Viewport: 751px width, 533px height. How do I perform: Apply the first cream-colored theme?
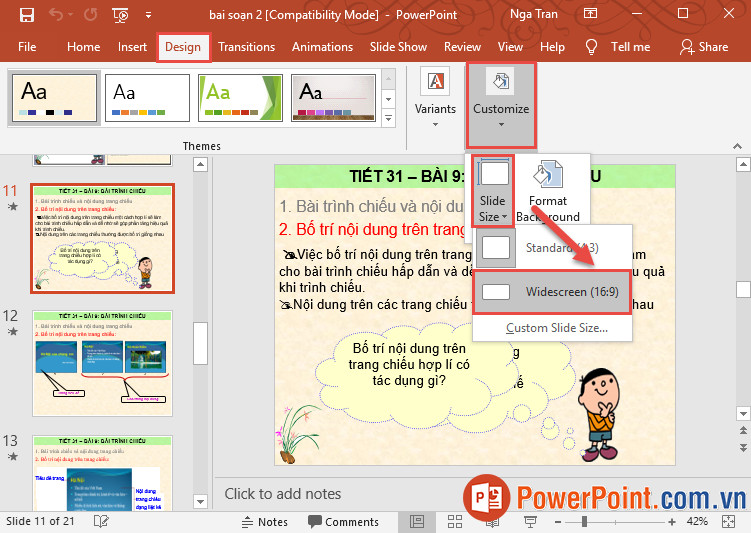click(54, 98)
